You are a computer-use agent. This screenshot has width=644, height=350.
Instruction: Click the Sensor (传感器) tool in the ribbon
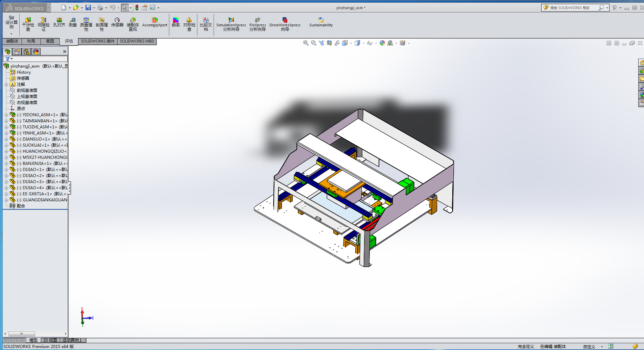point(117,22)
